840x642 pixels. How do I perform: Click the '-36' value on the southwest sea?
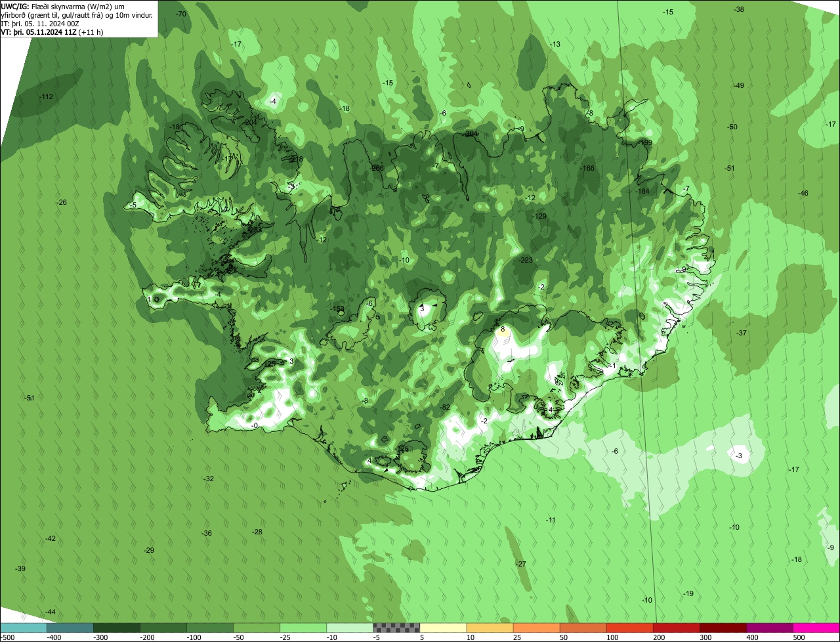click(207, 533)
